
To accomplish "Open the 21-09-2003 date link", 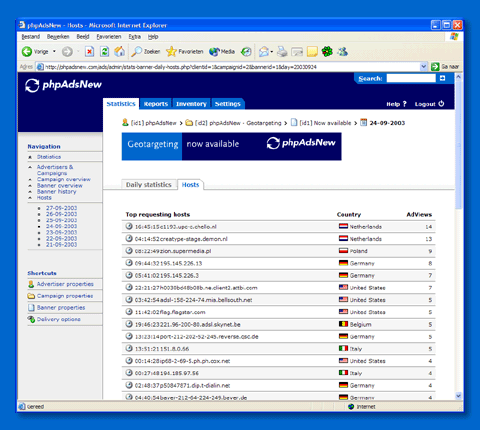I will pyautogui.click(x=61, y=245).
